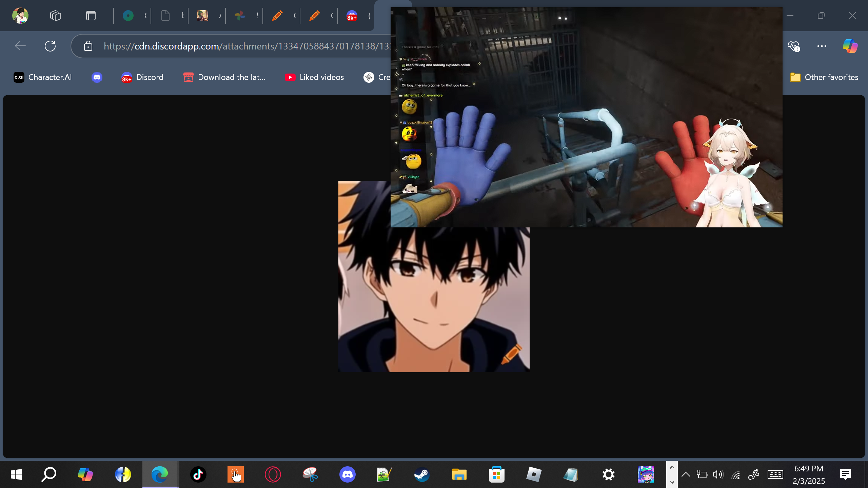Open the tab actions menu icon

pos(91,16)
